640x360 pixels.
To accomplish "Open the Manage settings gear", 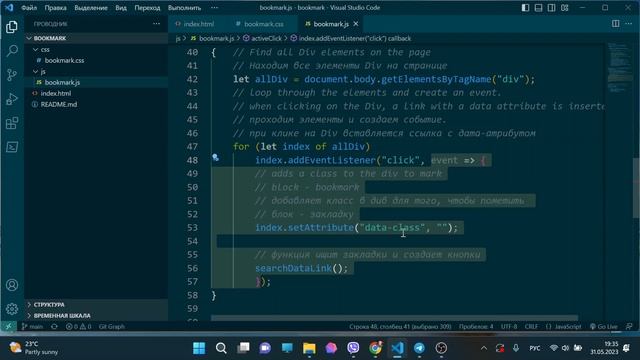I will (12, 309).
